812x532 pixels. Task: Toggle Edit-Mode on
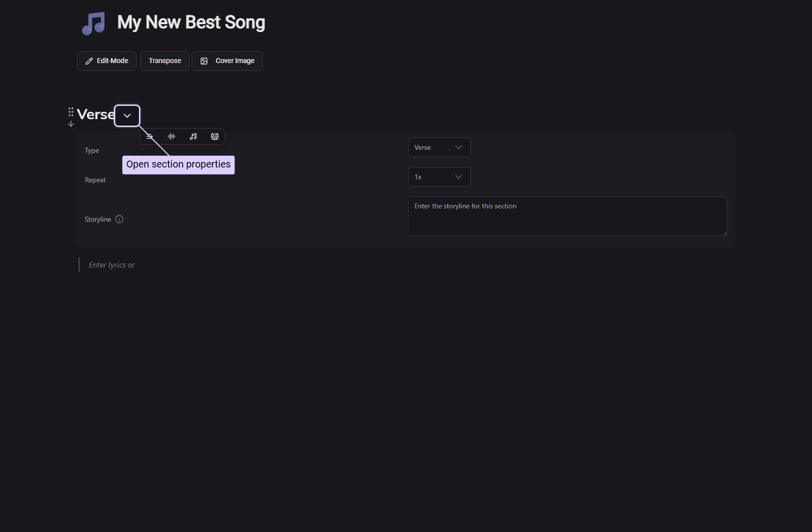pyautogui.click(x=106, y=61)
